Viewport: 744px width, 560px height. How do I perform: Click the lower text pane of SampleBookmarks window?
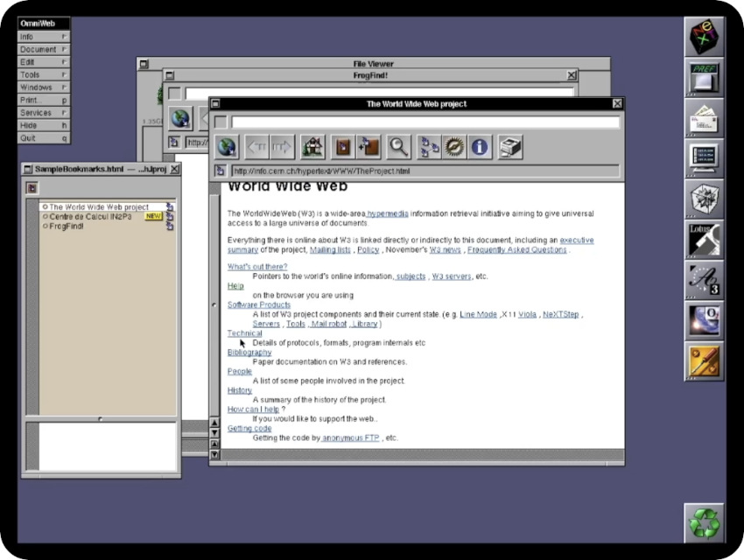pyautogui.click(x=108, y=446)
